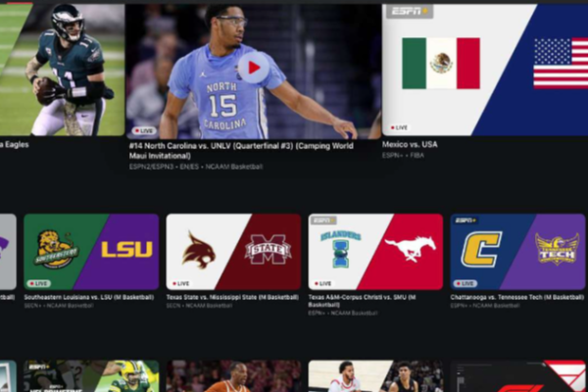Click the LIVE badge on Mexico vs. USA card

[400, 128]
